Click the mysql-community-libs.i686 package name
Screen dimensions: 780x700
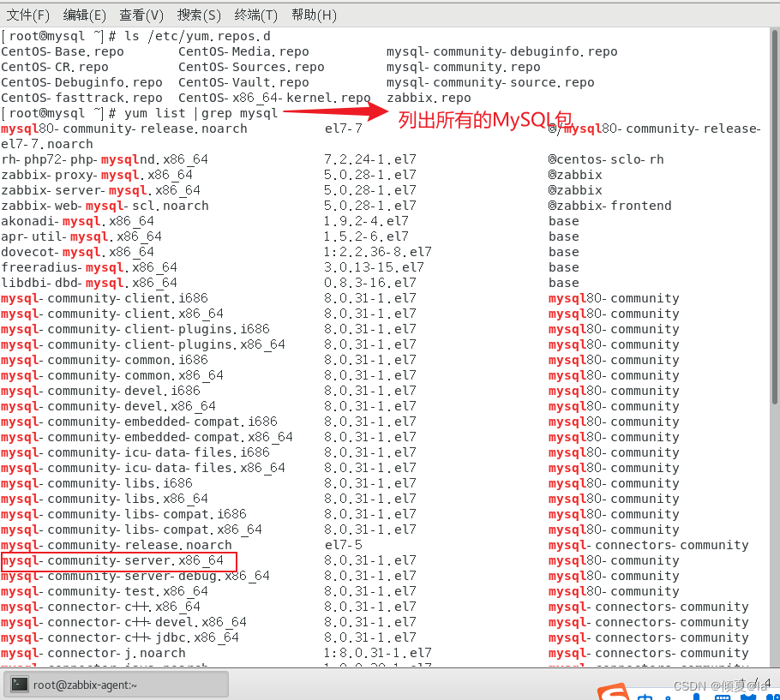[97, 483]
